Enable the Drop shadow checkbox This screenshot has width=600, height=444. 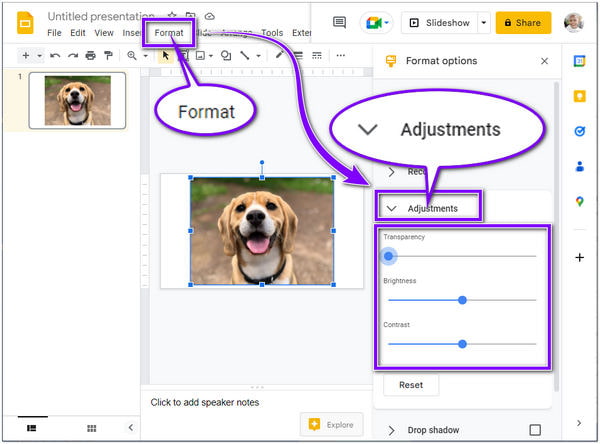[x=535, y=430]
